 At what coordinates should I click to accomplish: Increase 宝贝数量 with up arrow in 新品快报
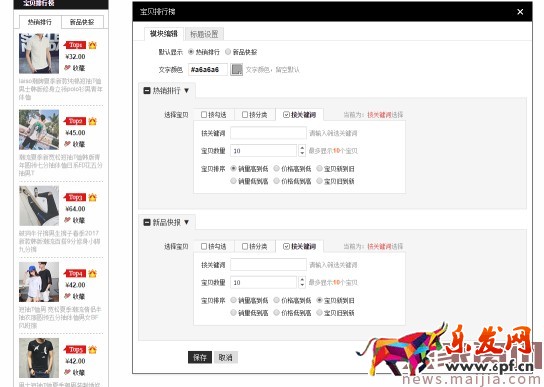[302, 279]
